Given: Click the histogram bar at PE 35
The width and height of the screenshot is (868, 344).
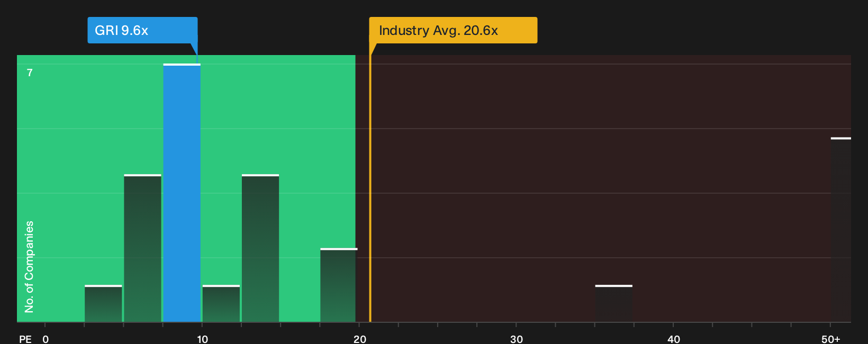Looking at the screenshot, I should point(614,303).
